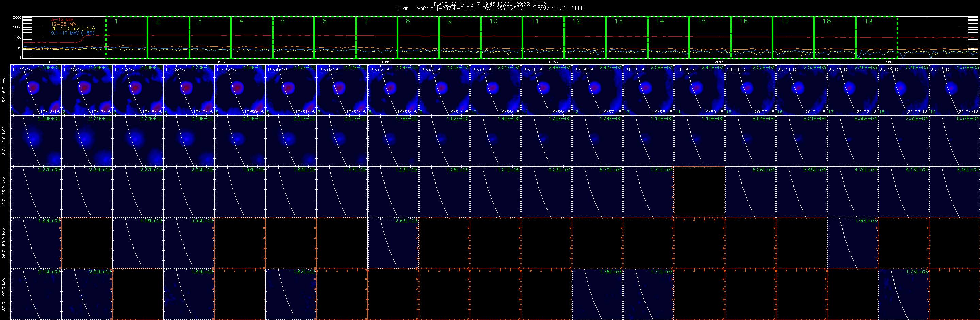Click the 12.0-25.0 keV row axis label
This screenshot has width=980, height=320.
pos(4,192)
